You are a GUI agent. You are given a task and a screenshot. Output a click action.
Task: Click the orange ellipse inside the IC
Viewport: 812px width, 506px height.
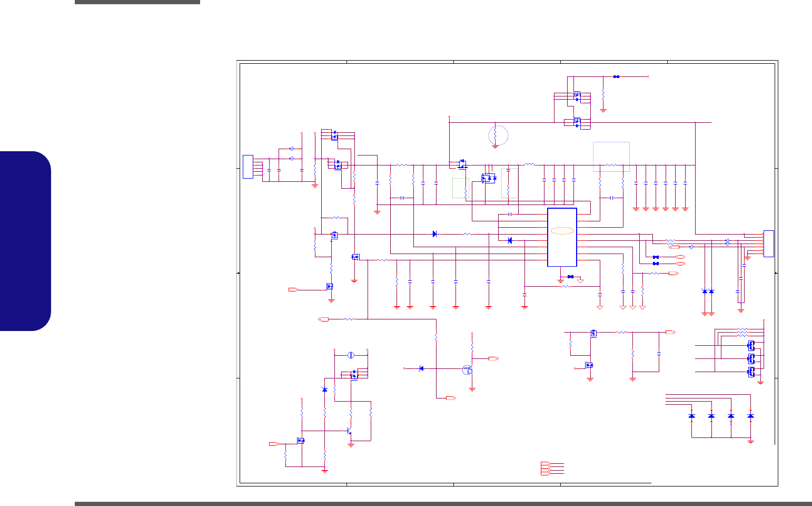click(562, 230)
